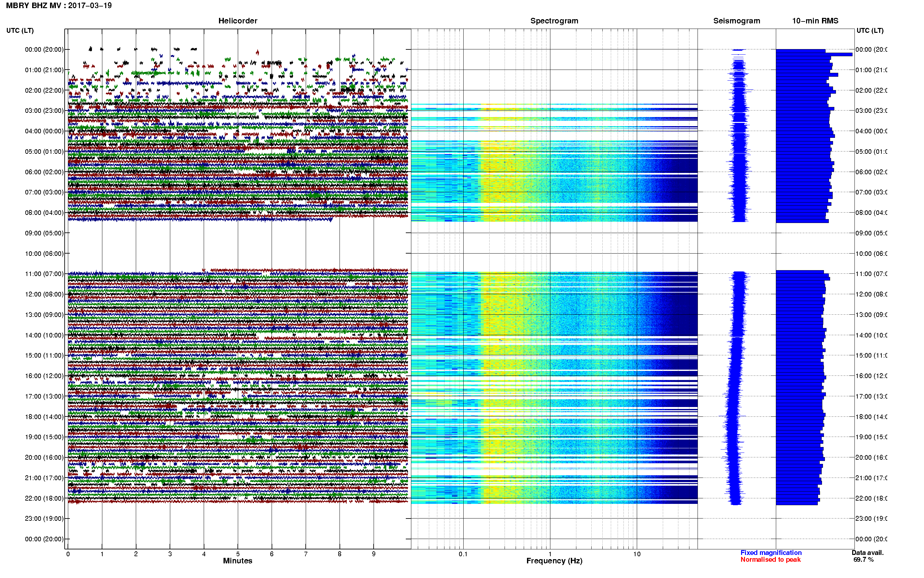Select the left label "19:00 (15:00)"
924x578 pixels.
tap(44, 437)
